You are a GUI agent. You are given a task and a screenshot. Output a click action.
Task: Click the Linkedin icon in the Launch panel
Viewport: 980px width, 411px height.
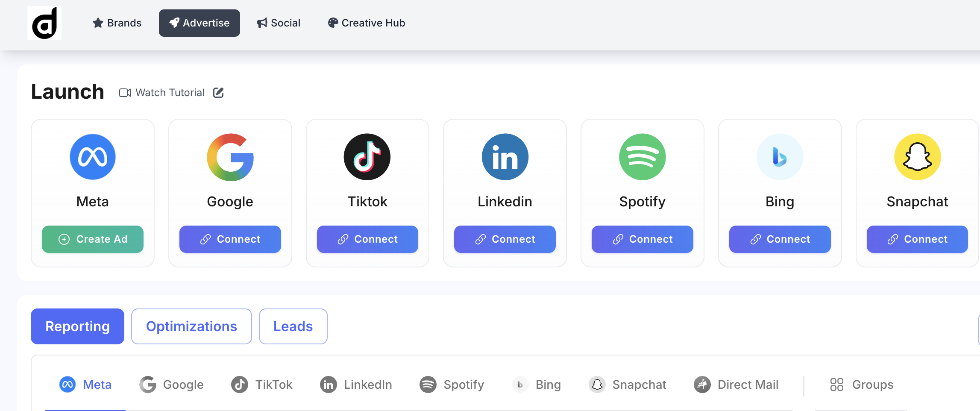[x=505, y=157]
